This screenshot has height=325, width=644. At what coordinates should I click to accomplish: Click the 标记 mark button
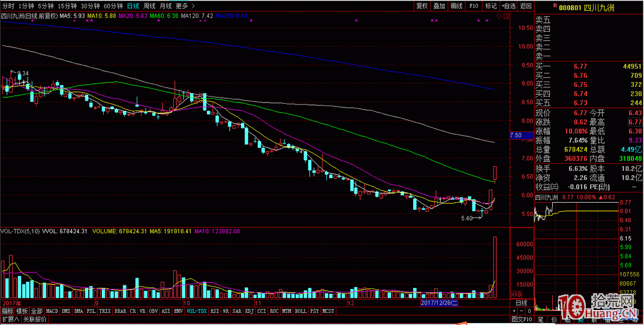pyautogui.click(x=491, y=6)
